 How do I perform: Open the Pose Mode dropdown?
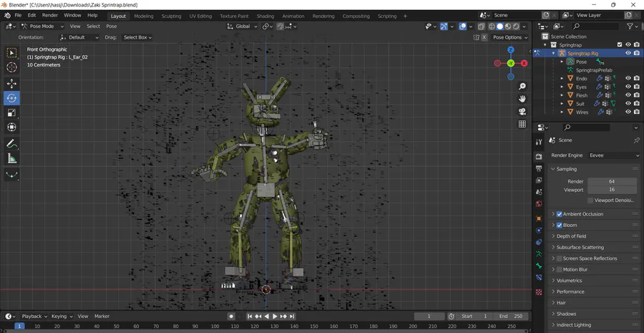pos(41,26)
